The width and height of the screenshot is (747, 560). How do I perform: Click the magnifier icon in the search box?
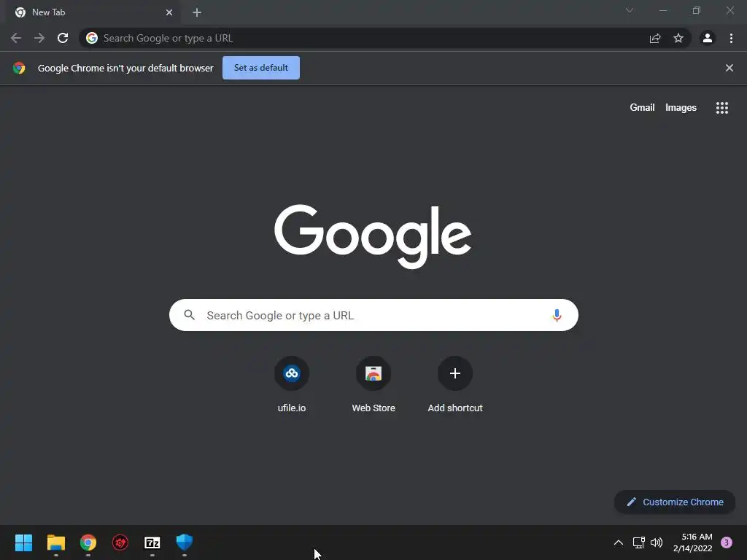click(189, 315)
